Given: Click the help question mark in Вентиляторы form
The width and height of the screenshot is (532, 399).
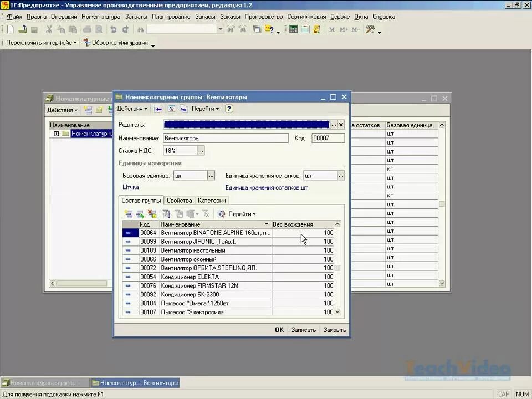Looking at the screenshot, I should click(229, 109).
